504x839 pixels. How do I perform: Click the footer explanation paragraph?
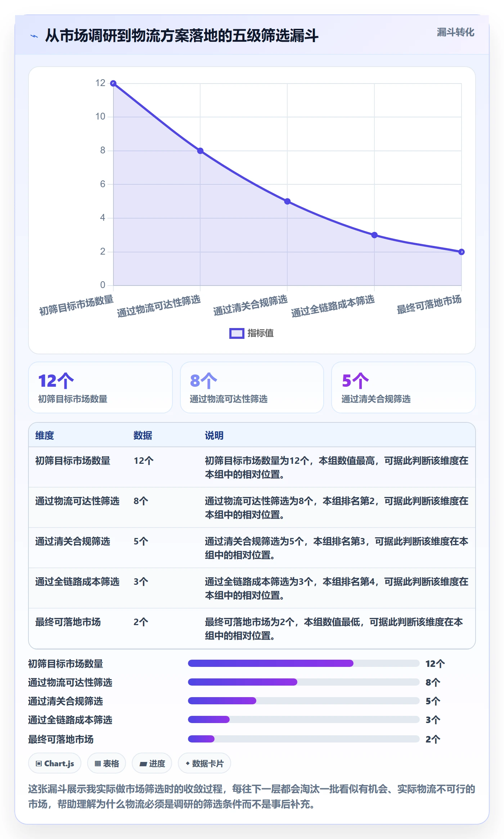(252, 797)
